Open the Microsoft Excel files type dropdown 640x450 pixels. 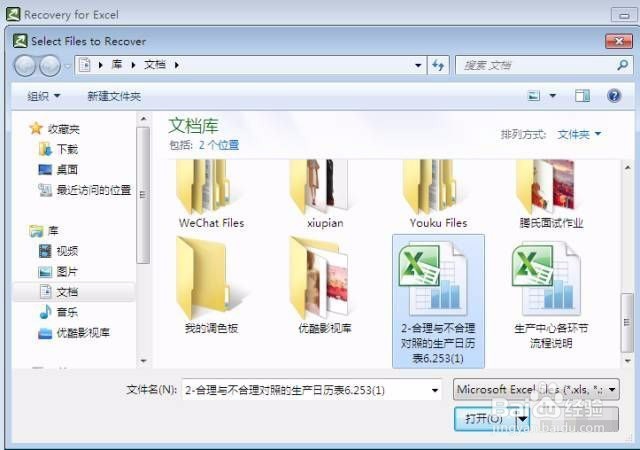tap(536, 390)
